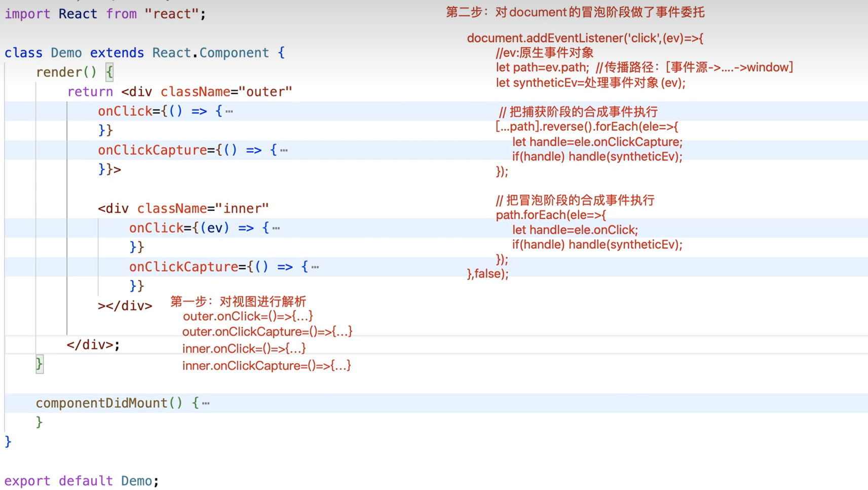Click className="outer" attribute
This screenshot has height=490, width=868.
[227, 92]
